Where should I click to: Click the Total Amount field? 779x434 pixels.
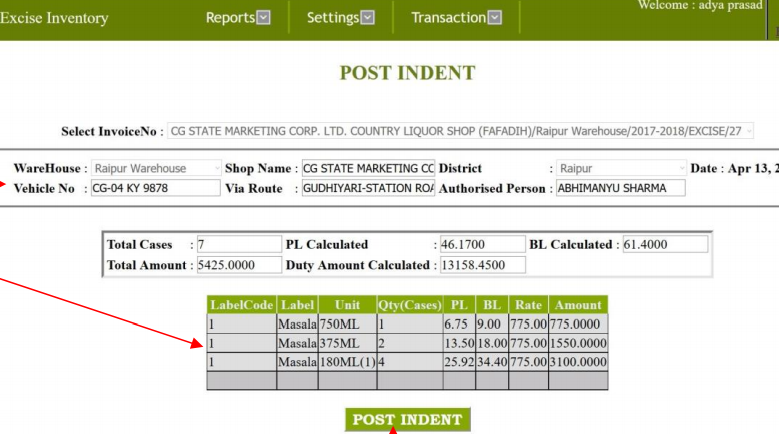coord(239,265)
